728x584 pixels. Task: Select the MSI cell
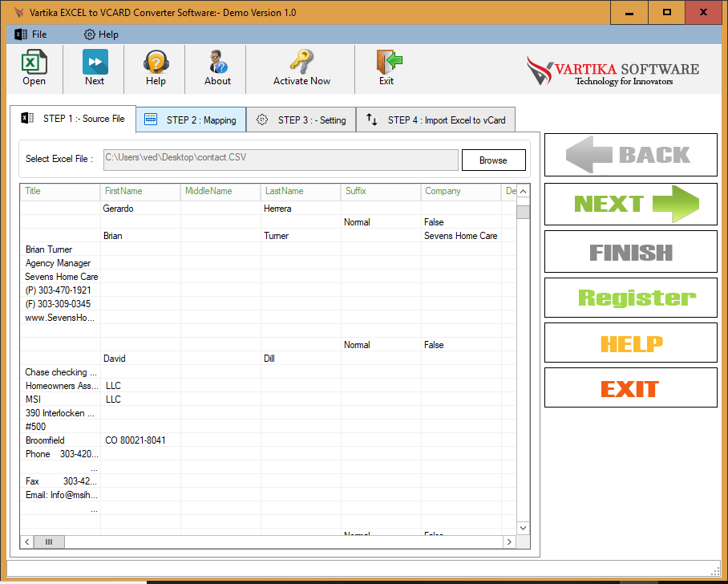pos(60,399)
